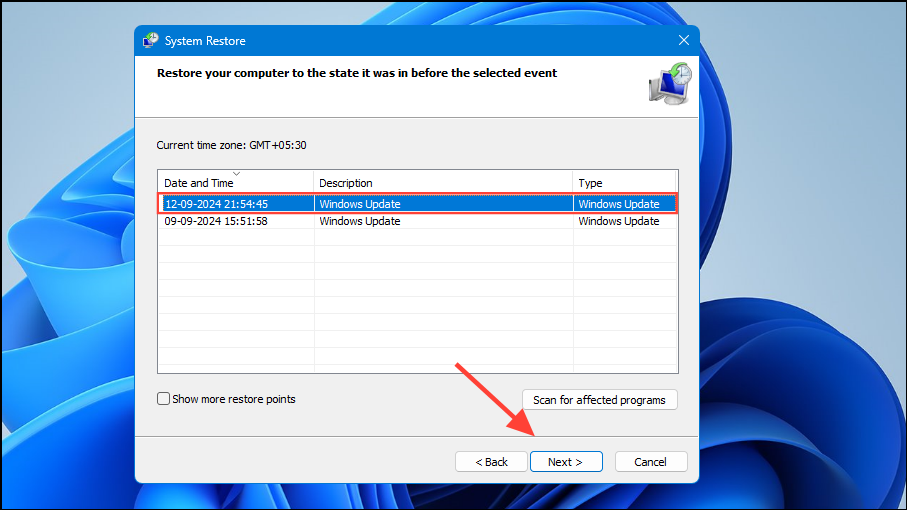This screenshot has width=907, height=510.
Task: Cancel the System Restore wizard
Action: (x=650, y=462)
